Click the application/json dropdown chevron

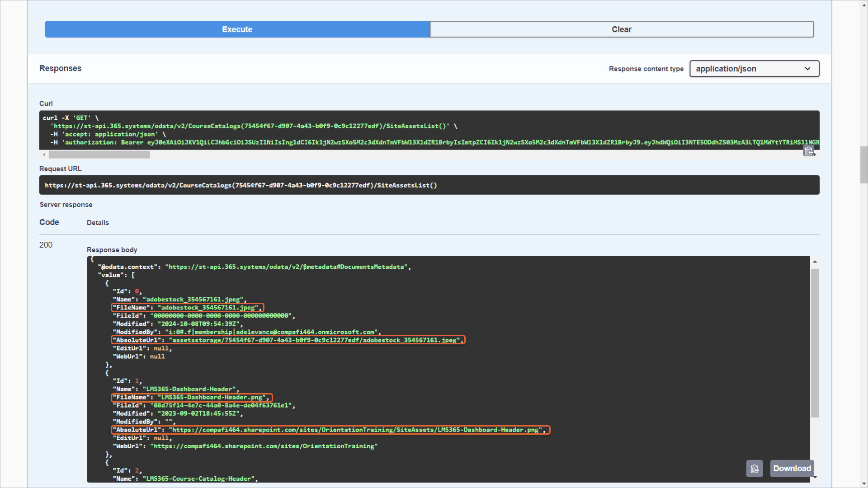pos(807,69)
